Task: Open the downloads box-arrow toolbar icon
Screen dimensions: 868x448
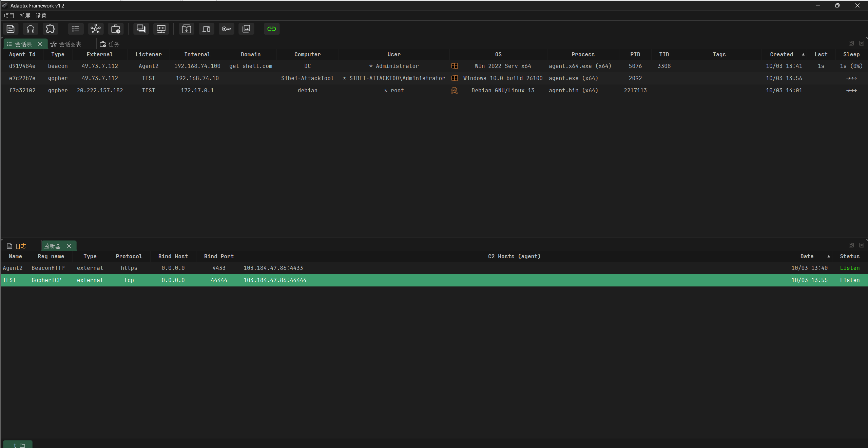Action: click(186, 29)
